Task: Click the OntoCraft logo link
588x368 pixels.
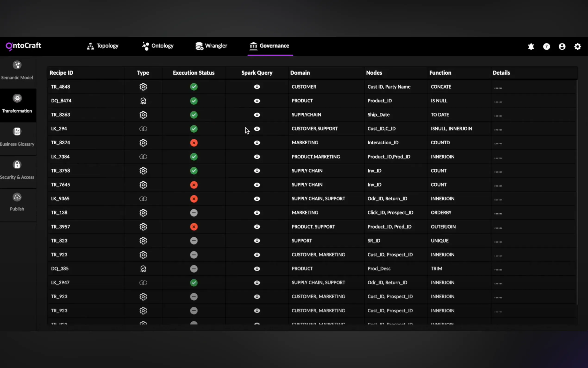Action: pos(24,46)
